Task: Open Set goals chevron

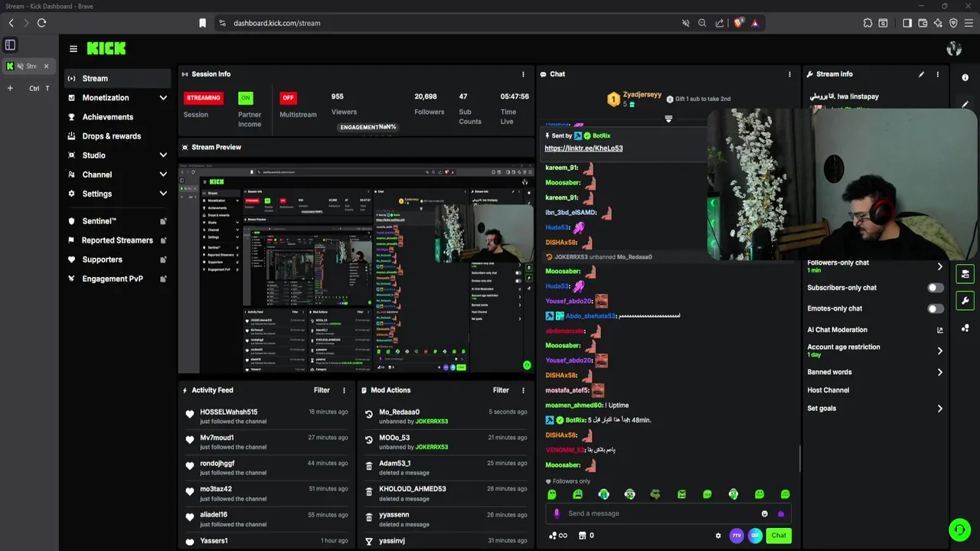Action: (940, 409)
